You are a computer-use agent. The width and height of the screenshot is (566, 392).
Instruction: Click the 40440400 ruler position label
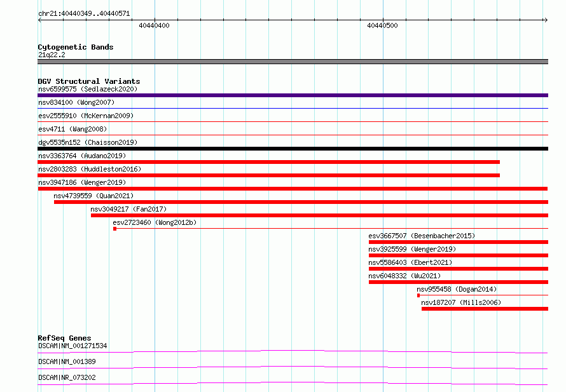(x=154, y=25)
